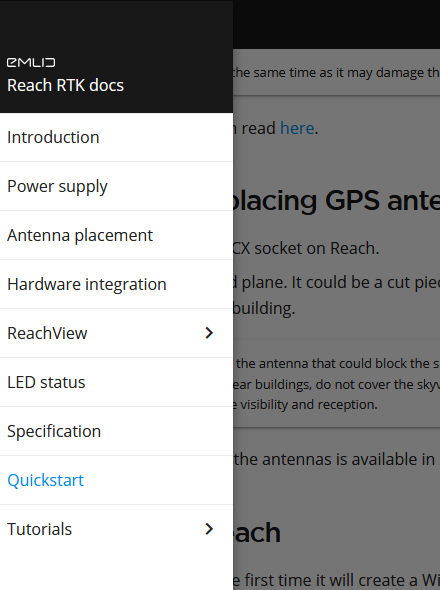Follow the blue "here" link
Image resolution: width=440 pixels, height=590 pixels.
coord(297,128)
